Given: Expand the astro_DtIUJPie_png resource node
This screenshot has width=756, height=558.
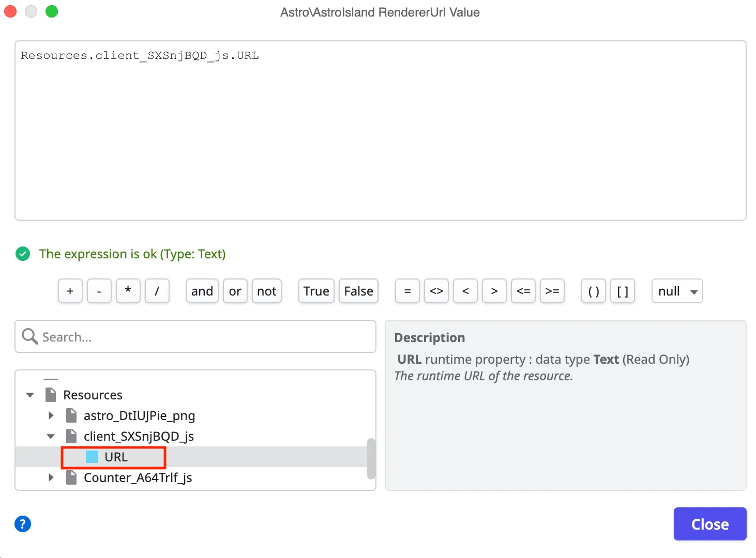Looking at the screenshot, I should point(50,415).
